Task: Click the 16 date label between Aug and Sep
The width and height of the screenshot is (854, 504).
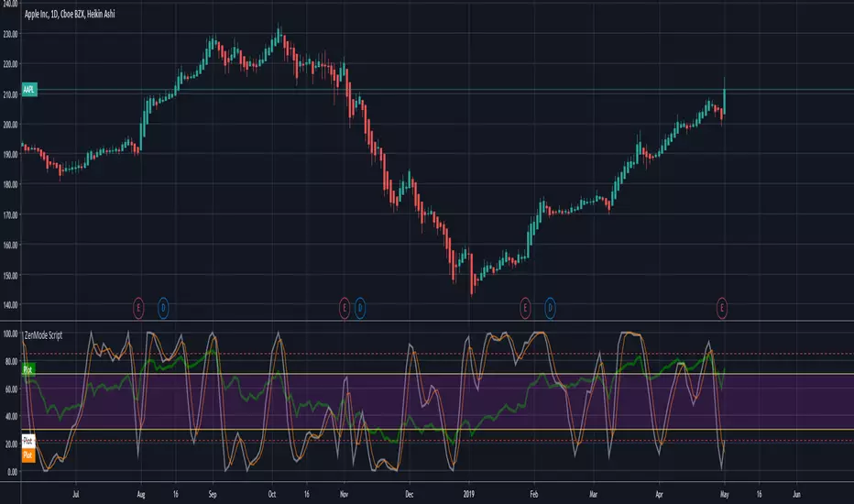Action: tap(175, 494)
